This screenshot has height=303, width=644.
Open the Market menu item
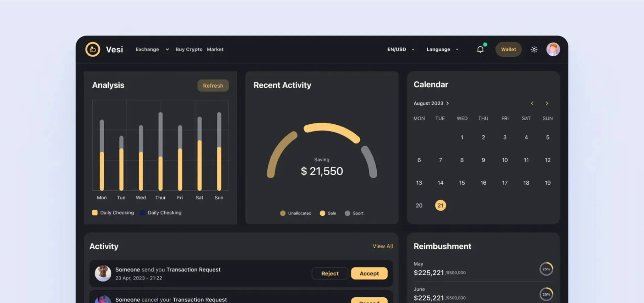coord(215,49)
